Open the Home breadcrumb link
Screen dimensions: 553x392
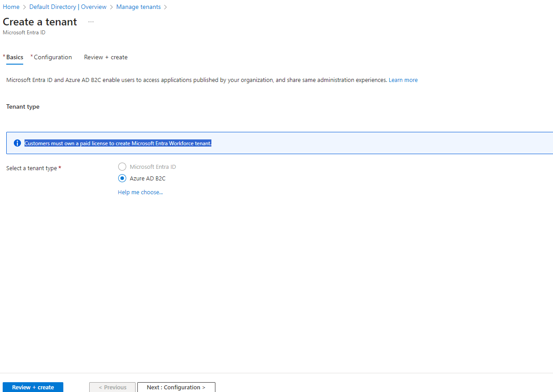tap(11, 7)
